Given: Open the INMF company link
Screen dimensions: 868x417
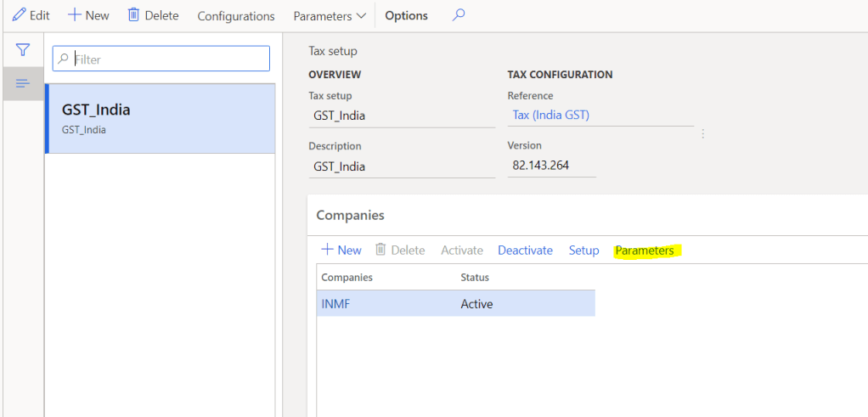Looking at the screenshot, I should point(335,303).
